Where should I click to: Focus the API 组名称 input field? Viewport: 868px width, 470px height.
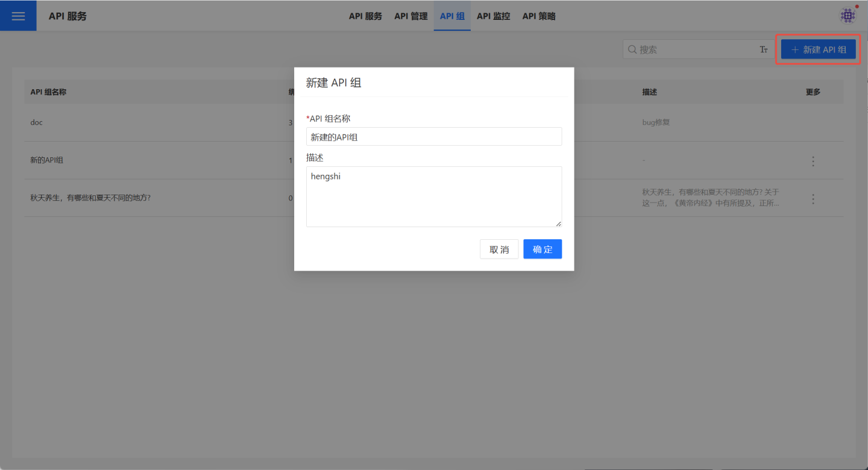pyautogui.click(x=434, y=137)
